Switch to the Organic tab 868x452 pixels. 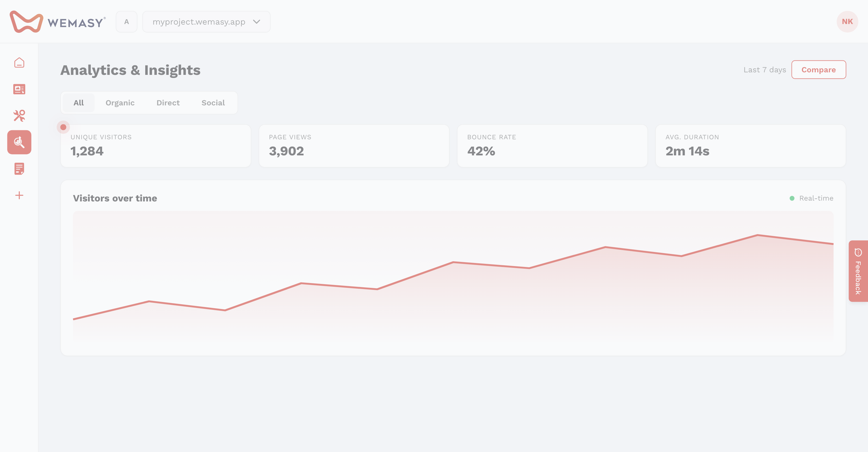pyautogui.click(x=120, y=103)
